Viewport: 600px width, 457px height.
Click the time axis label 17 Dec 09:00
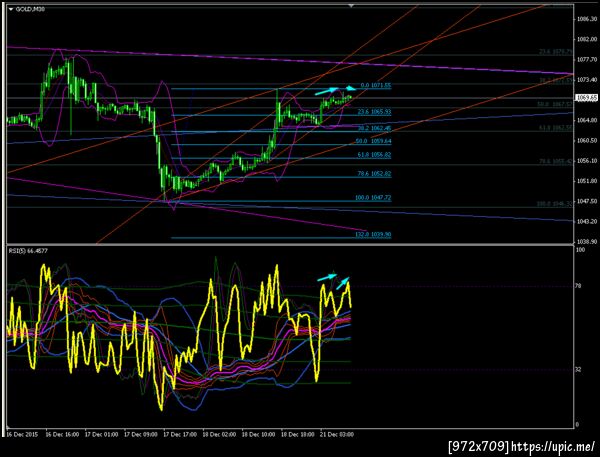(141, 435)
